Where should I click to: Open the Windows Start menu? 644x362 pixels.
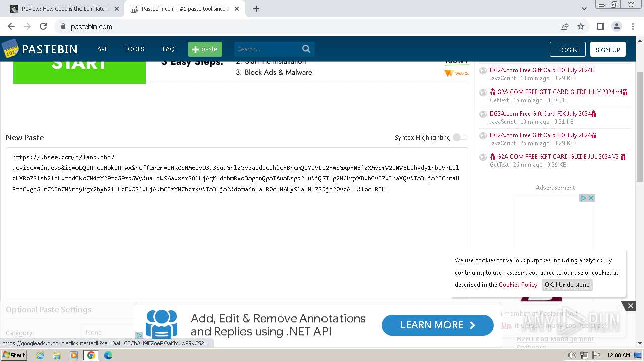click(x=14, y=355)
